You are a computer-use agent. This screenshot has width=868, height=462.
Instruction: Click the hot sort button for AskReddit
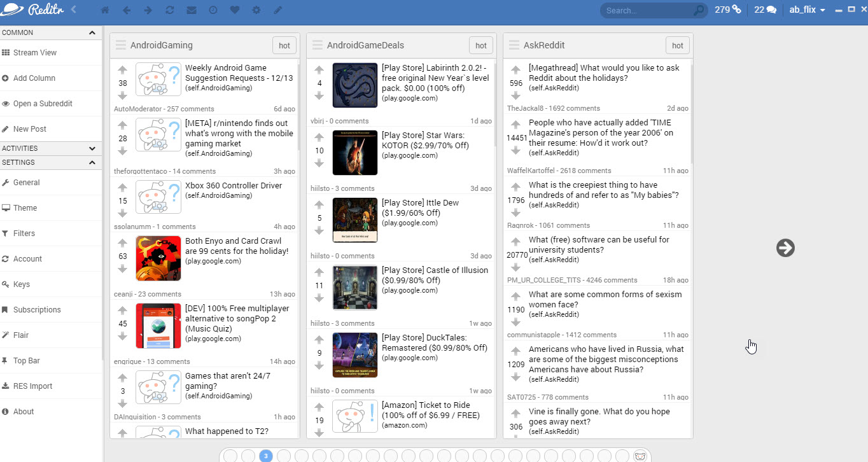677,45
